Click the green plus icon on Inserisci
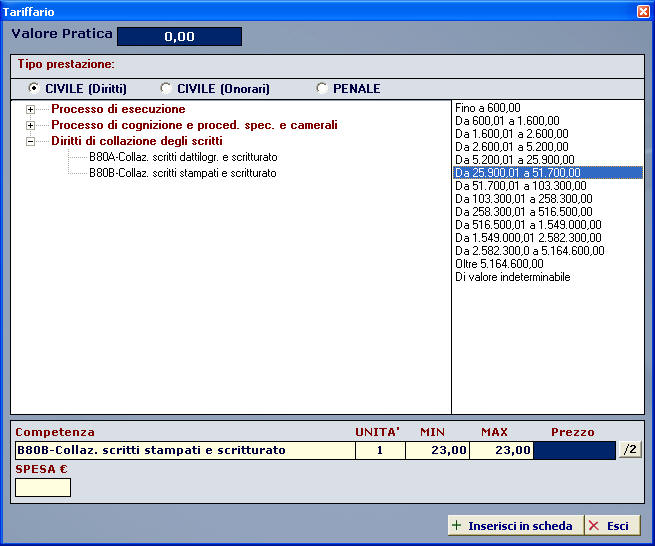The width and height of the screenshot is (655, 546). click(457, 525)
